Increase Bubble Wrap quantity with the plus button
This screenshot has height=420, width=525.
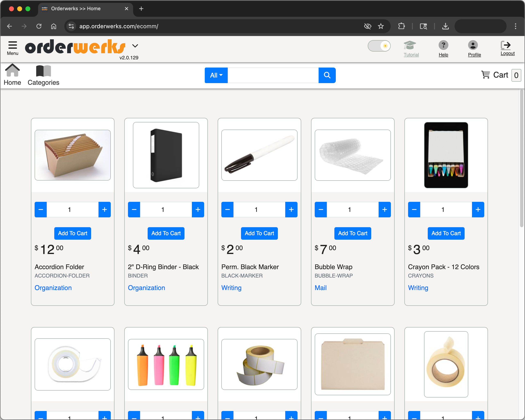pos(385,209)
